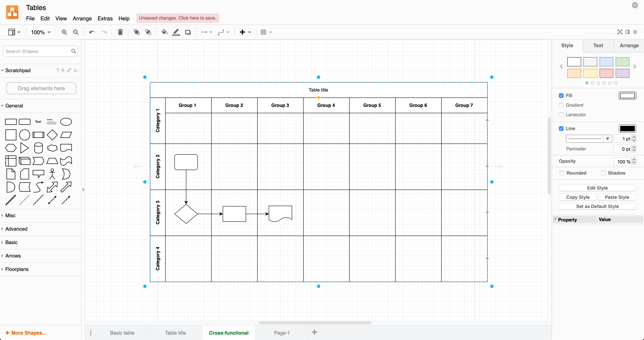Click Unsaved changes save banner
Screen dimensions: 644x340
177,18
